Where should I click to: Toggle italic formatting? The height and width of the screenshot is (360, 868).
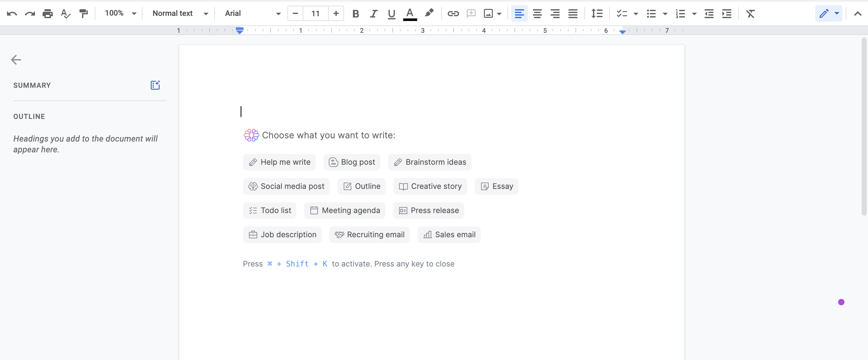click(x=373, y=13)
